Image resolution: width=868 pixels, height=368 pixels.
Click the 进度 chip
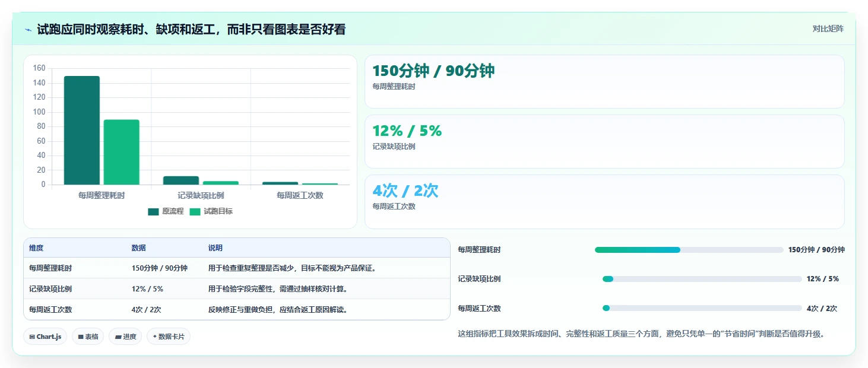(x=125, y=337)
